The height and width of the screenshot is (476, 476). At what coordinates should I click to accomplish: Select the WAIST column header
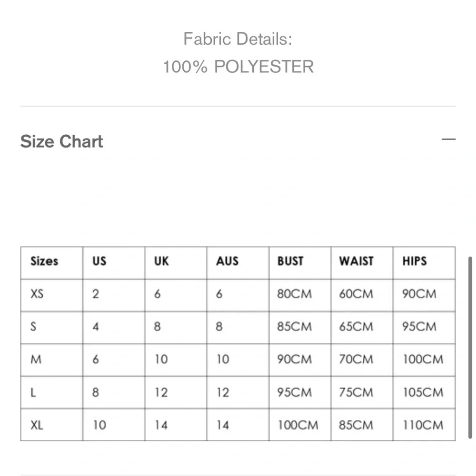(356, 261)
